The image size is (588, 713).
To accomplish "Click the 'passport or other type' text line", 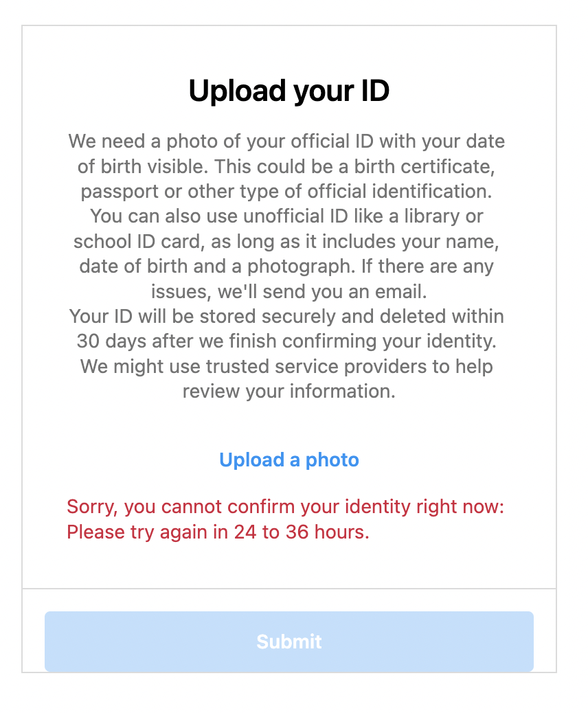I will [286, 192].
